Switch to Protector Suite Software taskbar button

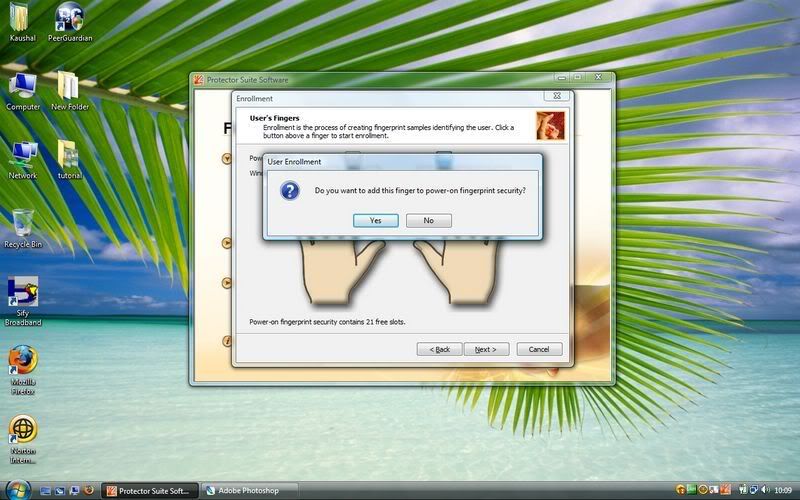(149, 491)
